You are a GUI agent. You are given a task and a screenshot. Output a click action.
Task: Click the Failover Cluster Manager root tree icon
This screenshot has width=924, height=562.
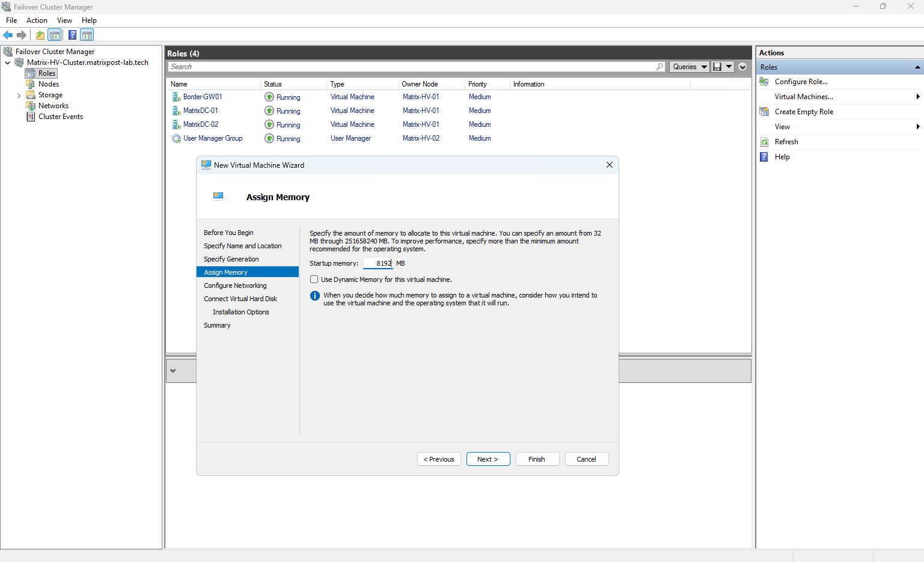[x=8, y=52]
